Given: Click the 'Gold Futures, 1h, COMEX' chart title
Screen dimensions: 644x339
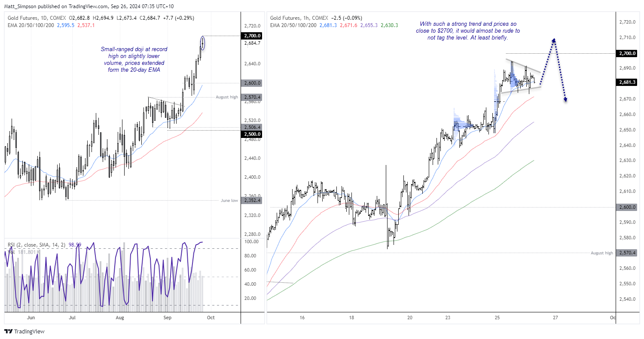Looking at the screenshot, I should (x=300, y=18).
